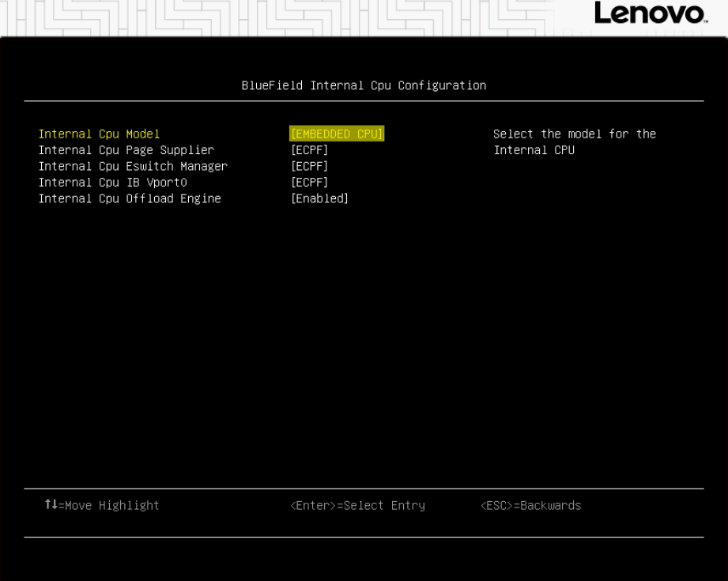Select Internal Cpu Eswitch Manager row
The height and width of the screenshot is (581, 728).
[134, 167]
